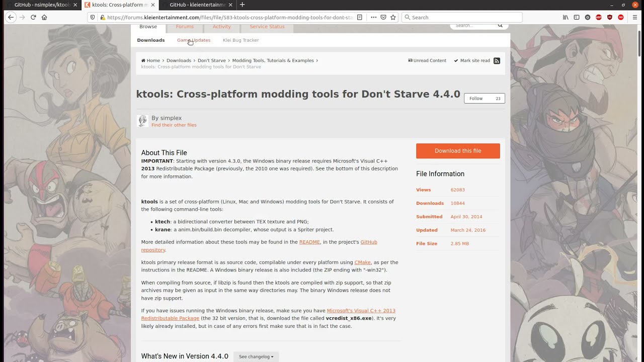Open the Firefox library icon
This screenshot has width=644, height=362.
pyautogui.click(x=566, y=17)
